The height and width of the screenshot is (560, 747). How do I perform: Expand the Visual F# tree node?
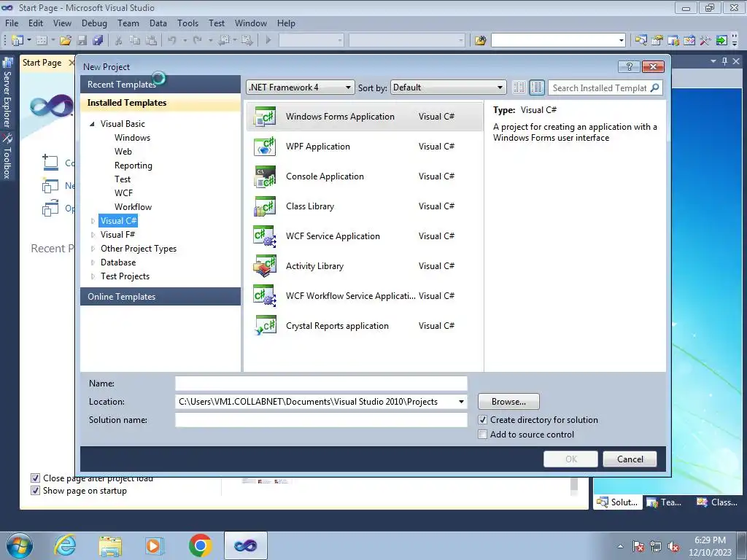click(x=93, y=235)
